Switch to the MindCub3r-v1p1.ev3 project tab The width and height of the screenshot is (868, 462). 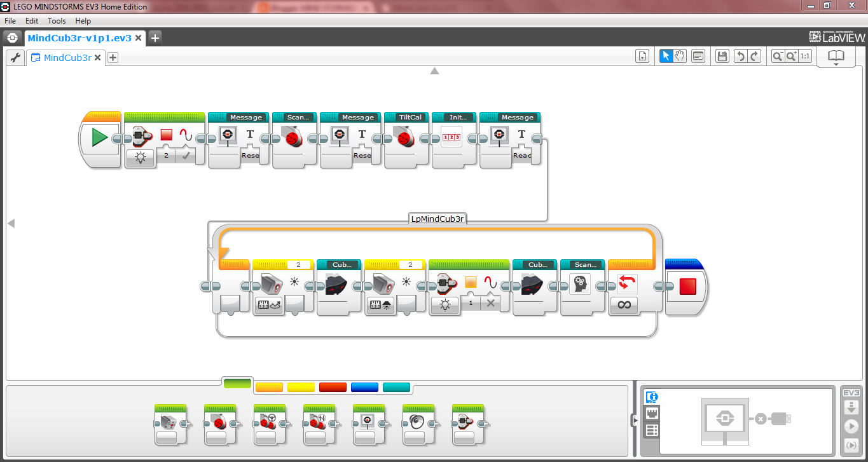[x=79, y=38]
